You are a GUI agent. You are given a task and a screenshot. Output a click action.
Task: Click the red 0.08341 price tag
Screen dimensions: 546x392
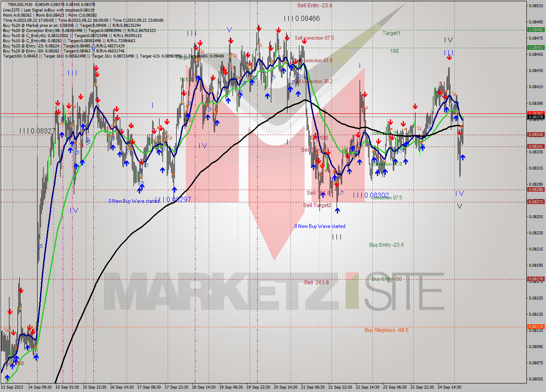point(535,147)
